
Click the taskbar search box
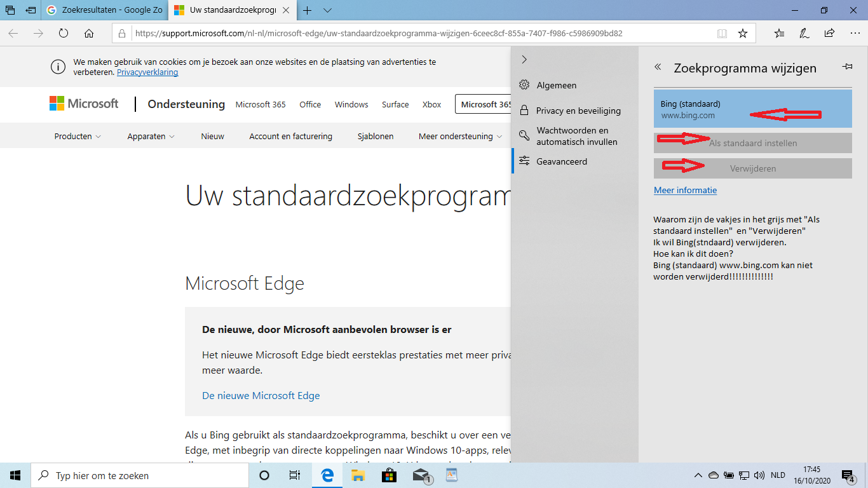140,475
